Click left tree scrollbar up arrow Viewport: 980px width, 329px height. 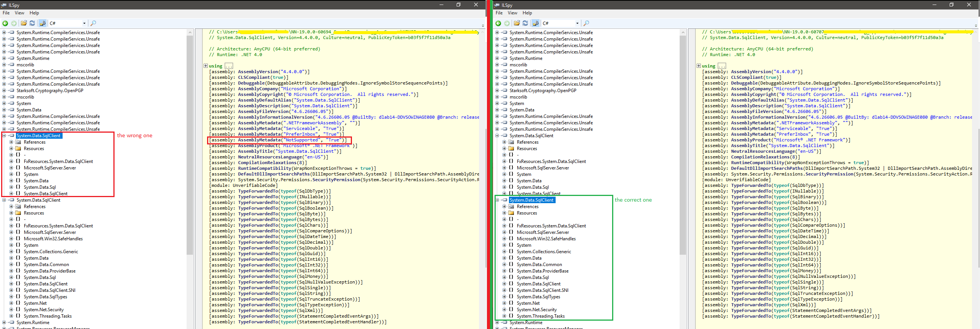190,32
